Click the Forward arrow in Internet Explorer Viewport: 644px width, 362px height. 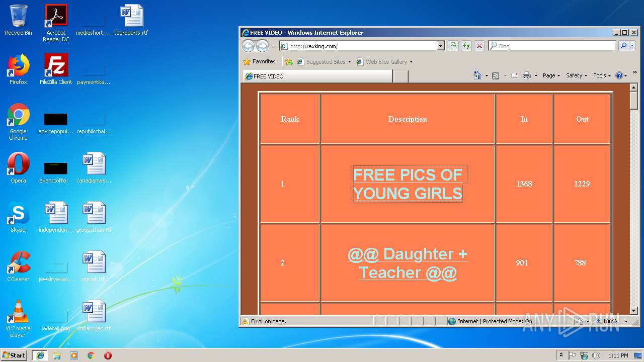click(x=262, y=46)
